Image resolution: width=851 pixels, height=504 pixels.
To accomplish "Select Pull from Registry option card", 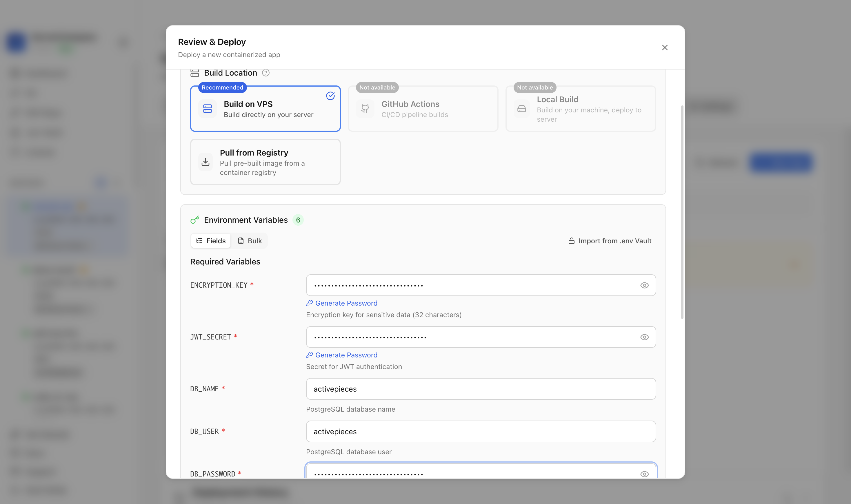I will tap(266, 162).
